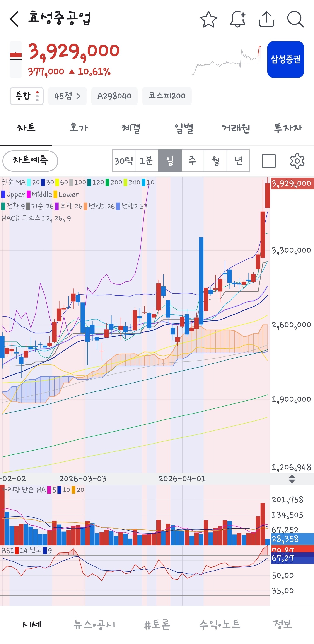Open 통합 market selector
Screen dimensions: 314x644
[x=27, y=96]
